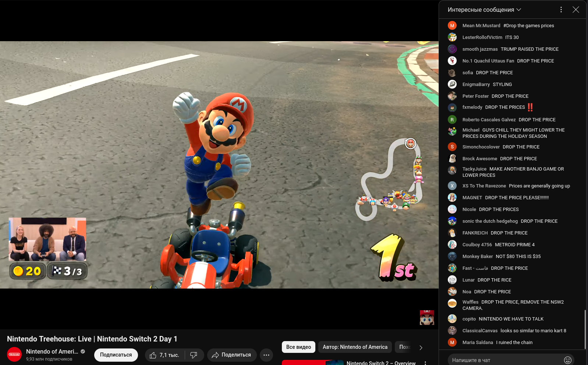Viewport: 588px width, 365px height.
Task: Click smooth jazzmas avatar in chat
Action: point(452,49)
